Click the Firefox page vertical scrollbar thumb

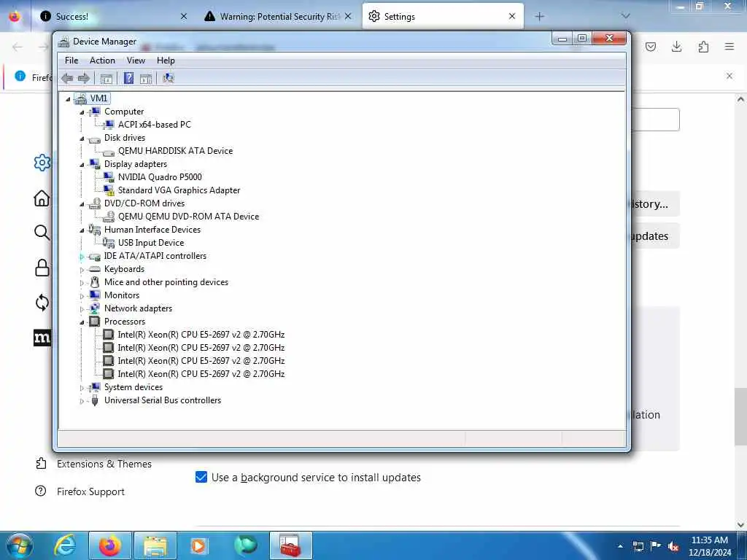[740, 416]
